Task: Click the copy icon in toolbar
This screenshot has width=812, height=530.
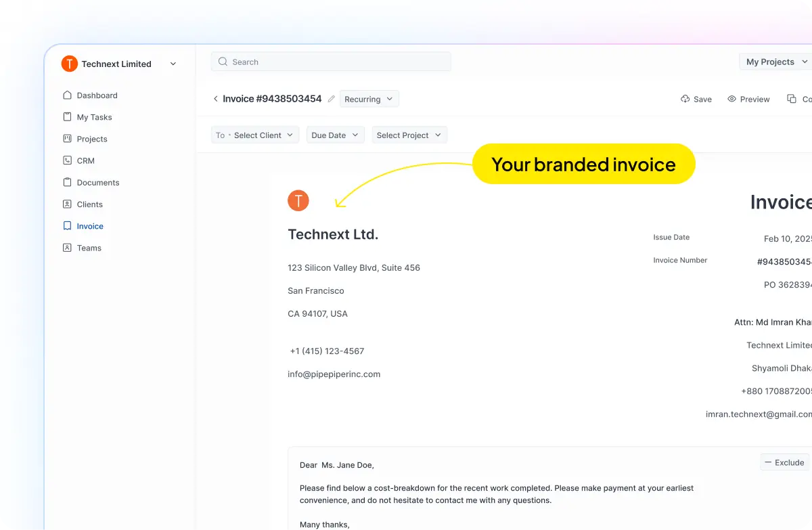Action: [x=792, y=99]
